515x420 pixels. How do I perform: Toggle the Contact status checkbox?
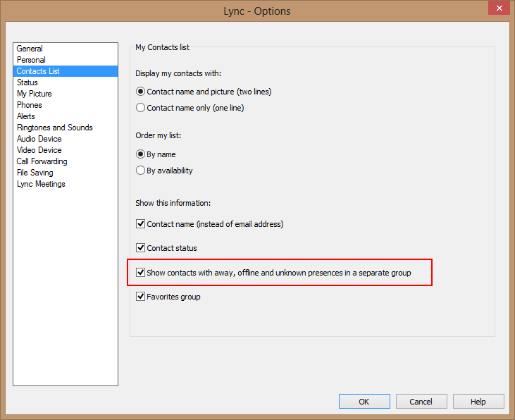141,248
